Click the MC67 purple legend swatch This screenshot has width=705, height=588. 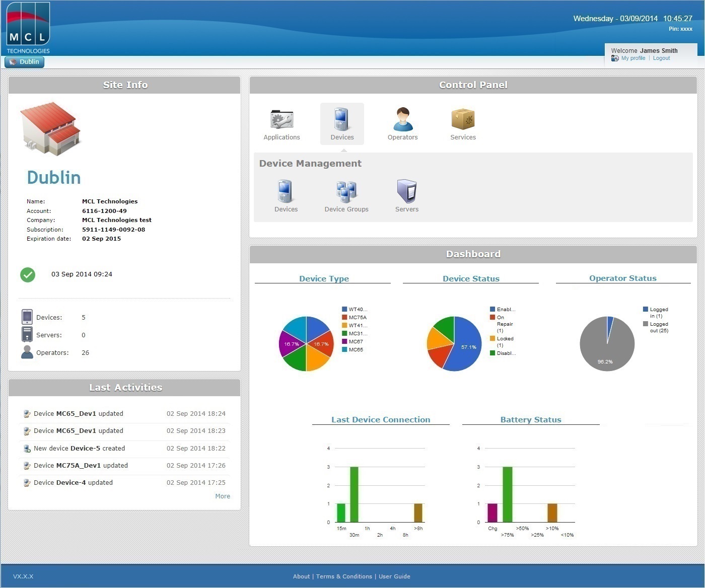tap(344, 341)
